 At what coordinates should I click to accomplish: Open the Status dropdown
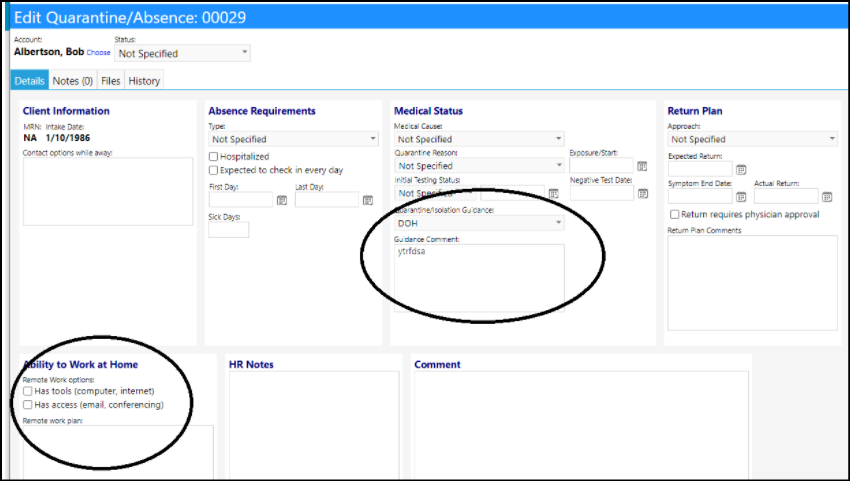click(182, 53)
